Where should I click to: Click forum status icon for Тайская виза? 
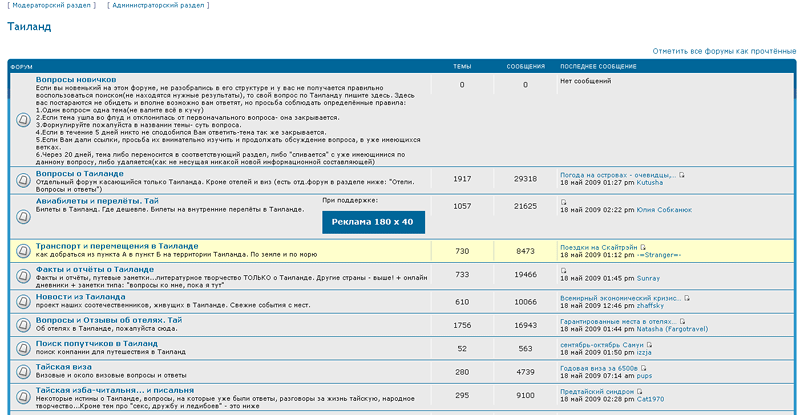tap(23, 372)
